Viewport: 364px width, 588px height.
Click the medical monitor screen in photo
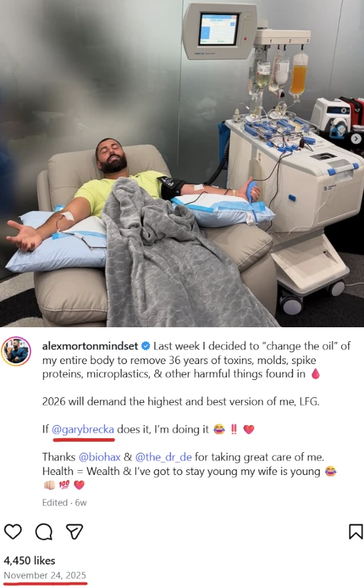click(x=218, y=29)
